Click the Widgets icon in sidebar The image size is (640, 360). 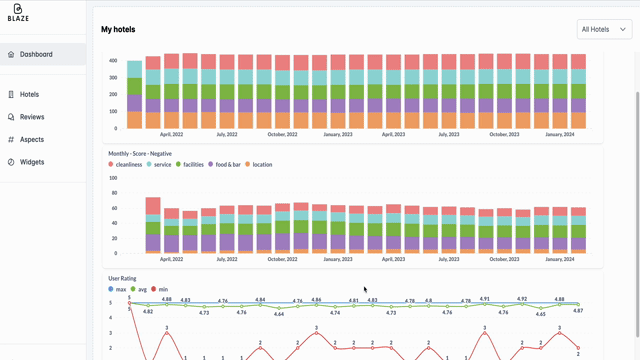[x=11, y=162]
